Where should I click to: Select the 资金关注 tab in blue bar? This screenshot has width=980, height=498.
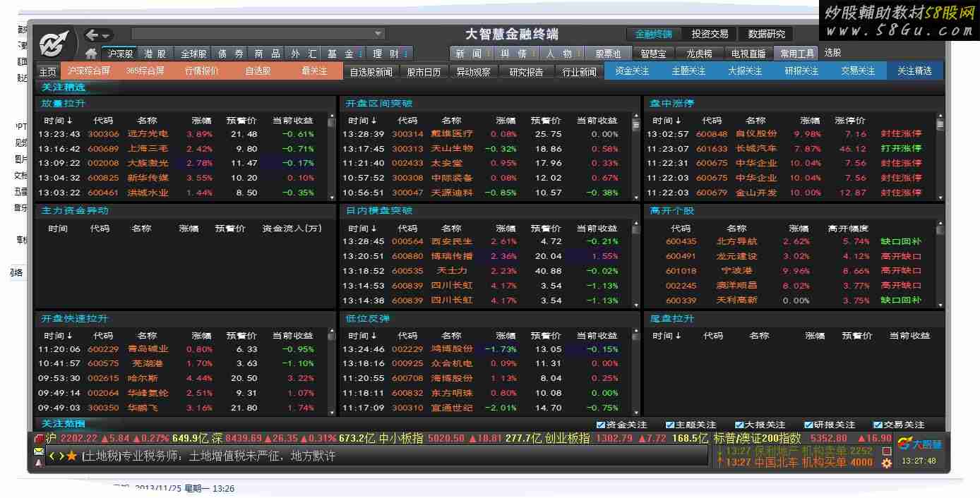tap(632, 71)
